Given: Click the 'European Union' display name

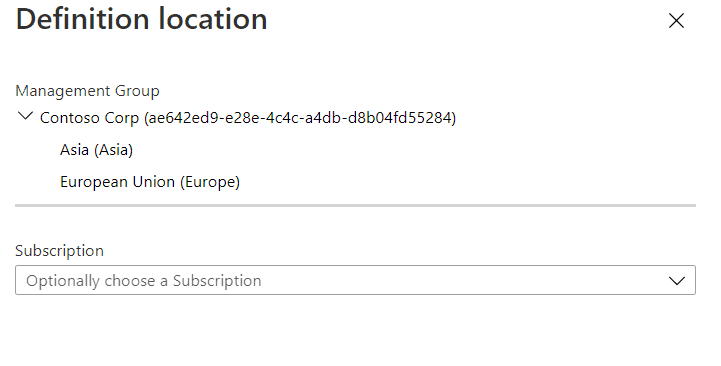Looking at the screenshot, I should coord(117,182).
